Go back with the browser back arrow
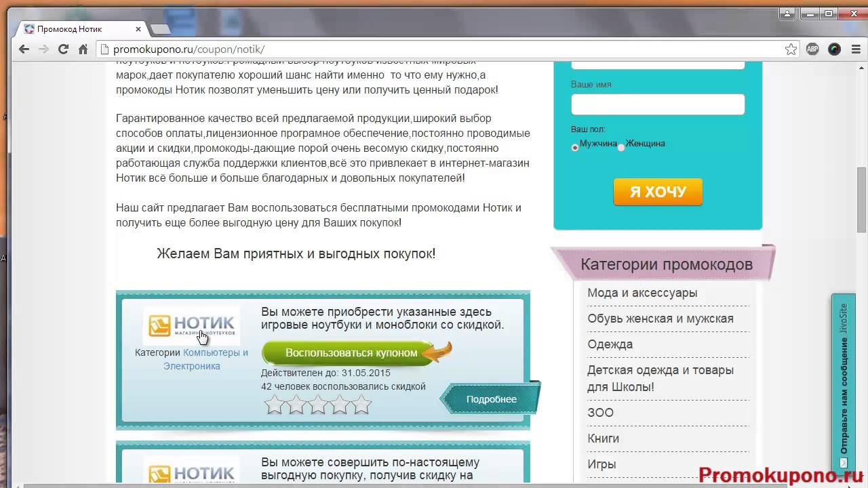Viewport: 868px width, 488px height. tap(24, 49)
